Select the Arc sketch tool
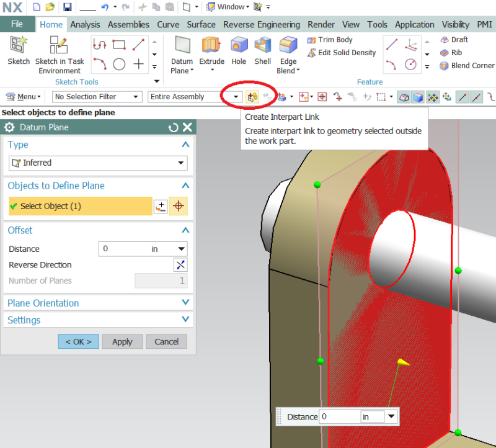Image resolution: width=496 pixels, height=448 pixels. [100, 65]
